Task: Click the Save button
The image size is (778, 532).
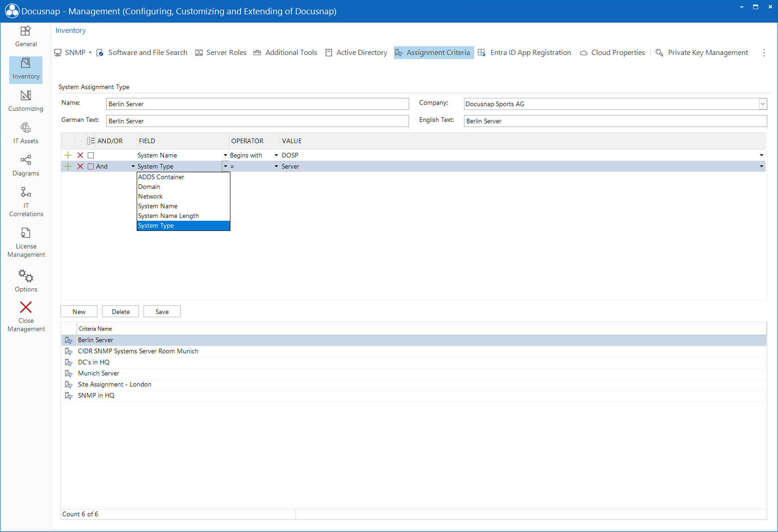Action: coord(162,312)
